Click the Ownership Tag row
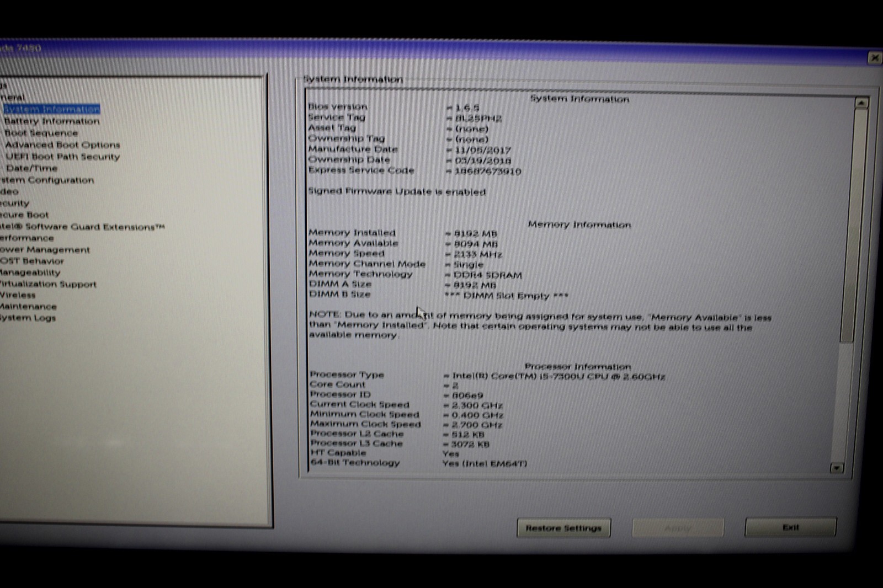The width and height of the screenshot is (883, 588). (398, 138)
